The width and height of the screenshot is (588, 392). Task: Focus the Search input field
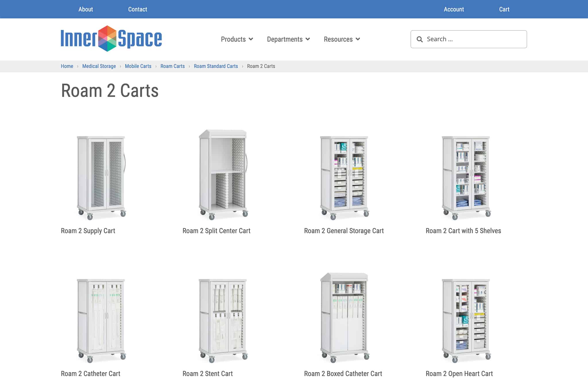[469, 39]
